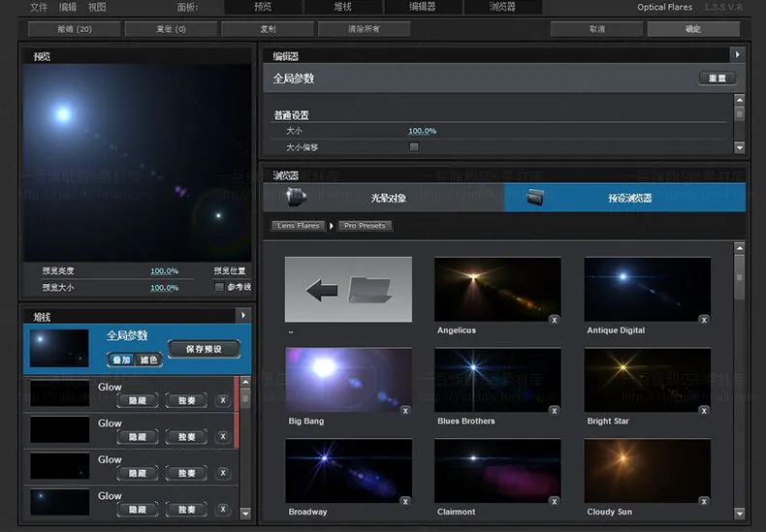Enable the 参考线 checkbox in preview
This screenshot has width=766, height=532.
point(219,287)
